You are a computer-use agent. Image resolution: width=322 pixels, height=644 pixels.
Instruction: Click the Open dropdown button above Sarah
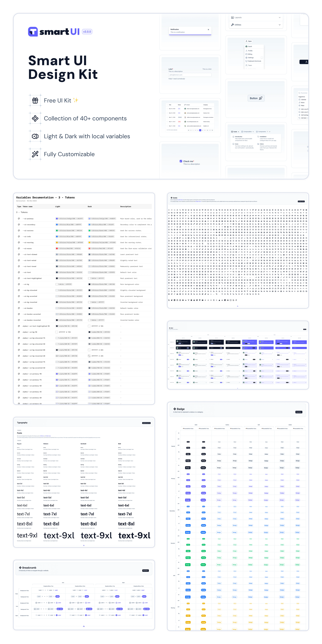tap(249, 41)
